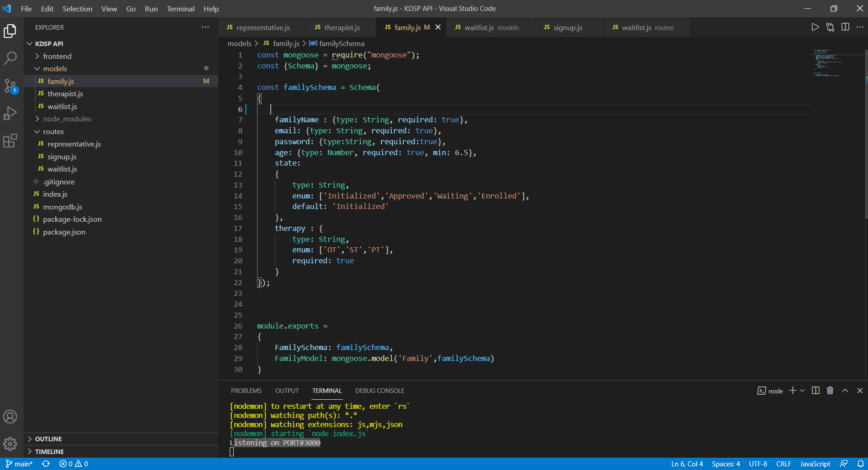Open the new terminal launch profile dropdown
Image resolution: width=868 pixels, height=470 pixels.
(802, 391)
